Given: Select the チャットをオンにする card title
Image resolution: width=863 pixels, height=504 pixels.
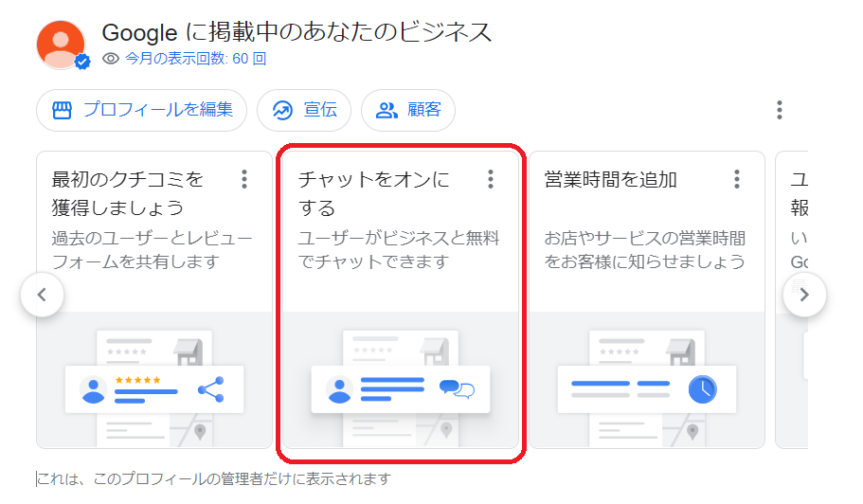Looking at the screenshot, I should pos(374,192).
